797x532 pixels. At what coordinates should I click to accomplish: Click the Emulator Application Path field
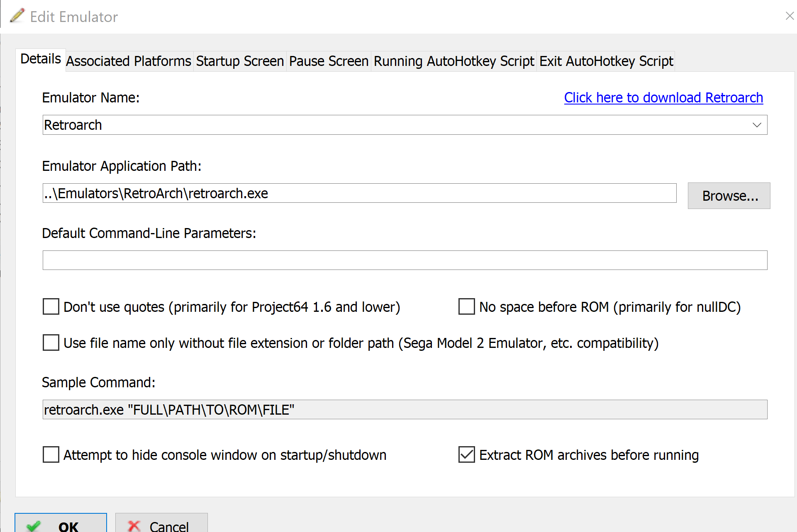click(x=359, y=193)
